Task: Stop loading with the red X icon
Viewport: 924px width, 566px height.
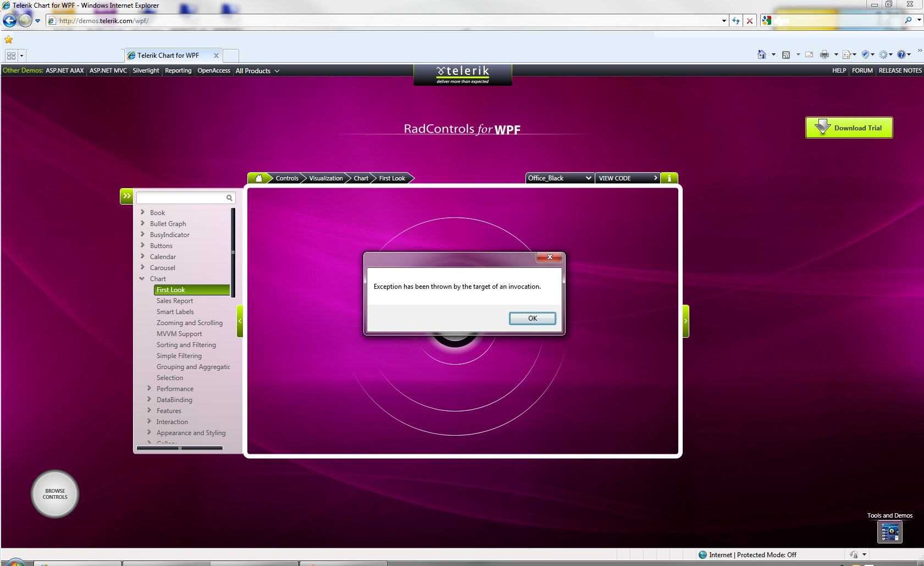Action: (750, 21)
